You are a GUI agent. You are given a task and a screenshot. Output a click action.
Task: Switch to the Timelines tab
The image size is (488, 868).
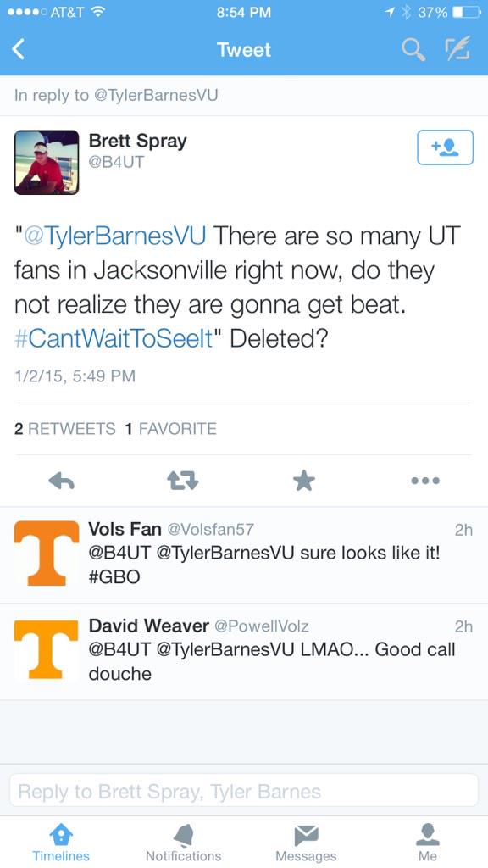(61, 842)
